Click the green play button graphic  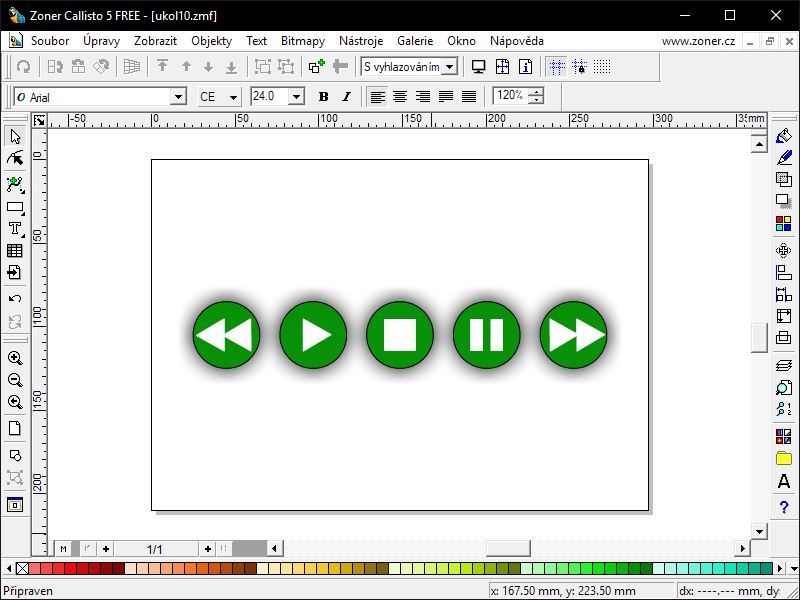[313, 335]
